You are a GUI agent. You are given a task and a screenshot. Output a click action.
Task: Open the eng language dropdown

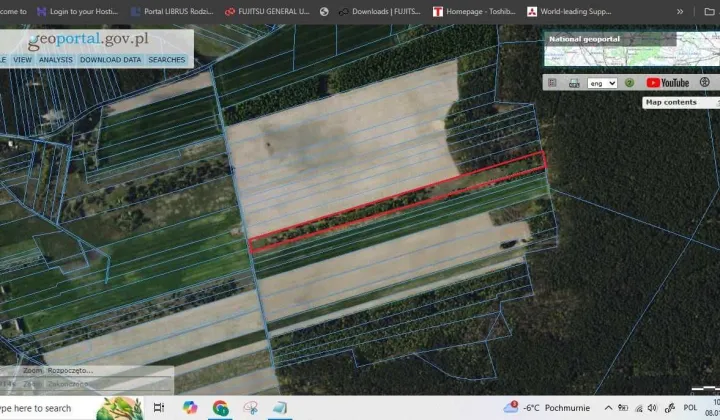[x=602, y=83]
